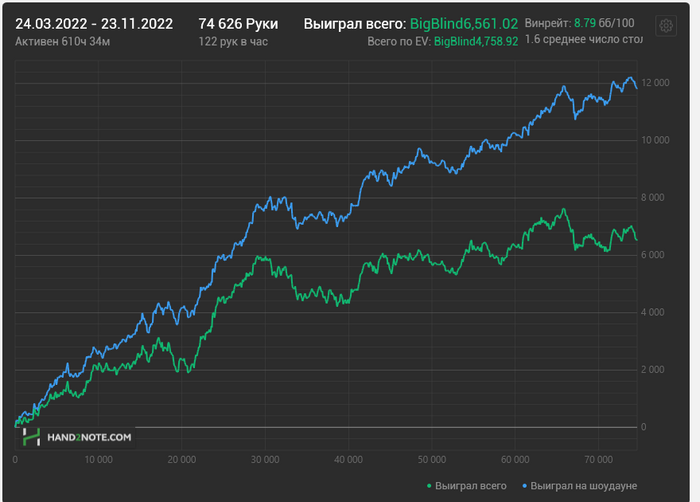Click 'Всего по EV:' label

pos(399,42)
